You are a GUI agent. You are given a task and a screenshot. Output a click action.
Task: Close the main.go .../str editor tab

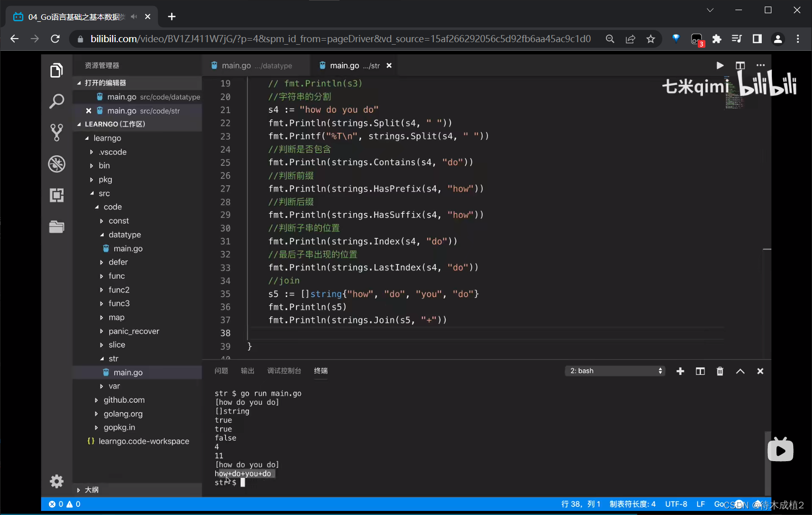(389, 66)
